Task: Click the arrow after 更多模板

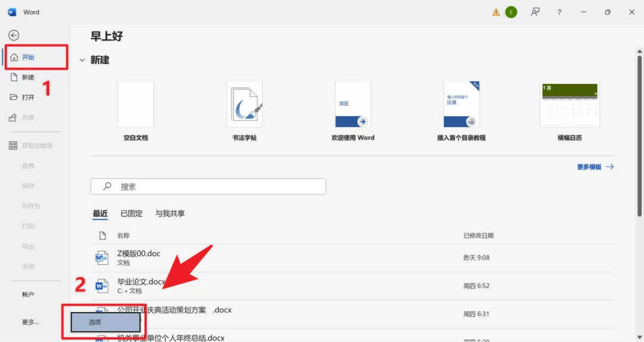Action: 610,167
